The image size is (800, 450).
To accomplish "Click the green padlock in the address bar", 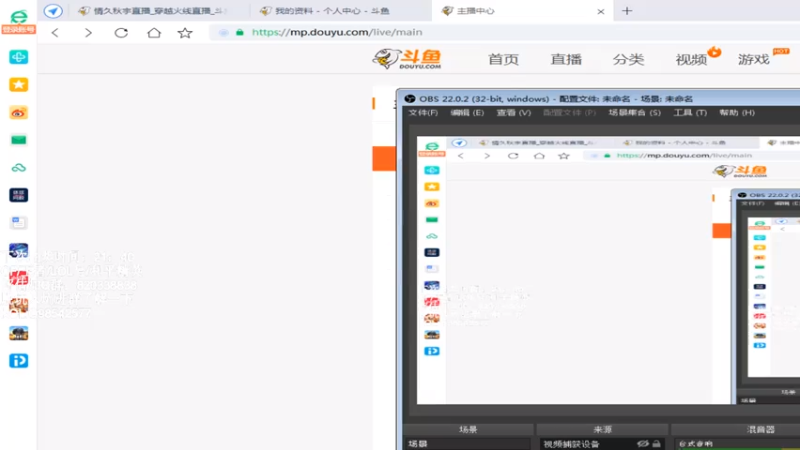I will point(239,32).
